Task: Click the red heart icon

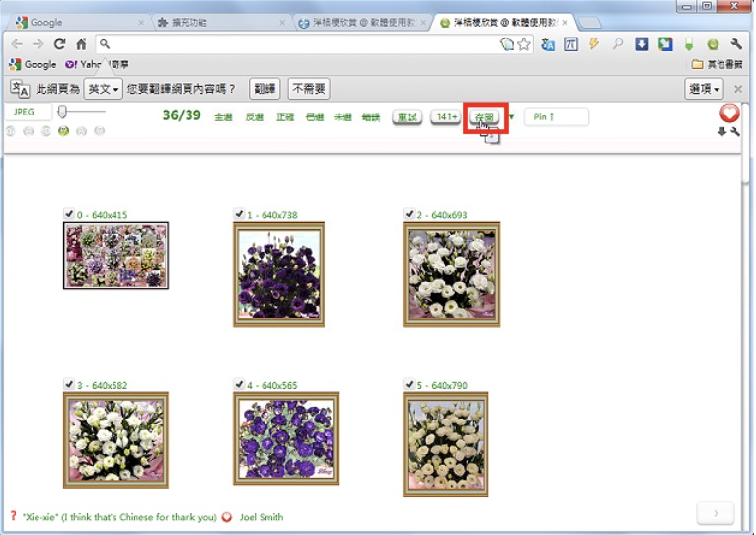Action: pos(729,113)
